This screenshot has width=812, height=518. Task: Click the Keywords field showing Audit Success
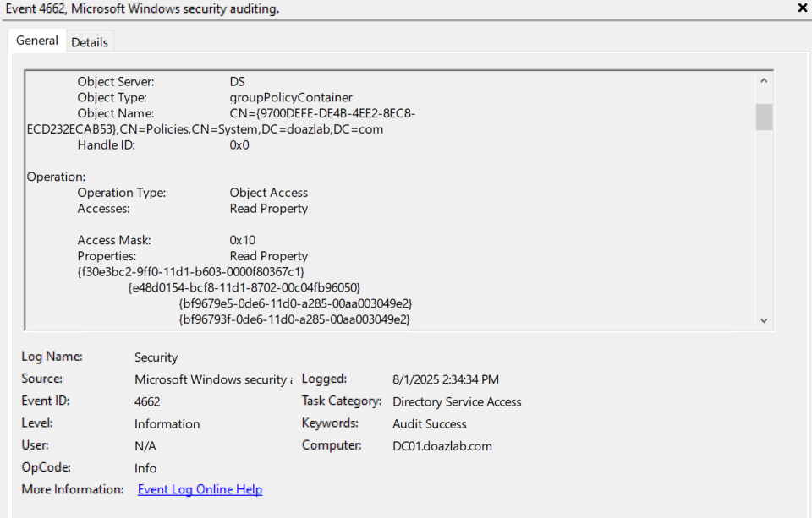pyautogui.click(x=430, y=423)
